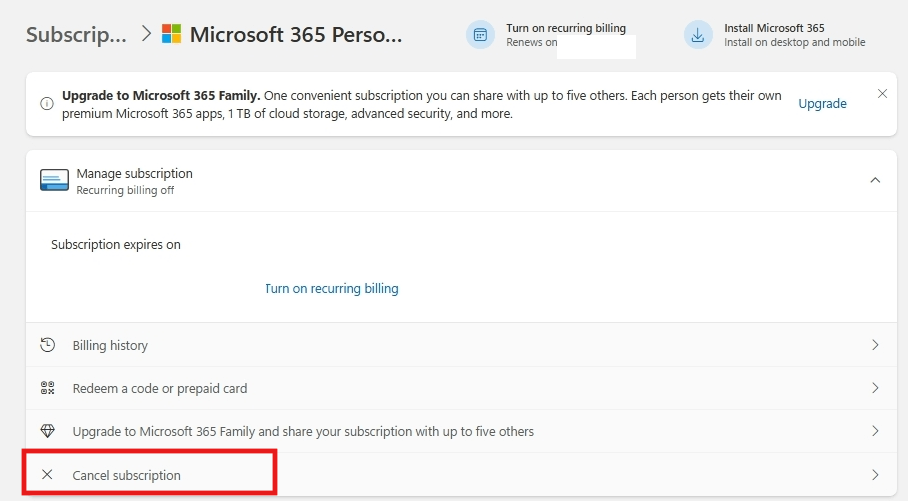Click Turn on recurring billing link

click(332, 288)
